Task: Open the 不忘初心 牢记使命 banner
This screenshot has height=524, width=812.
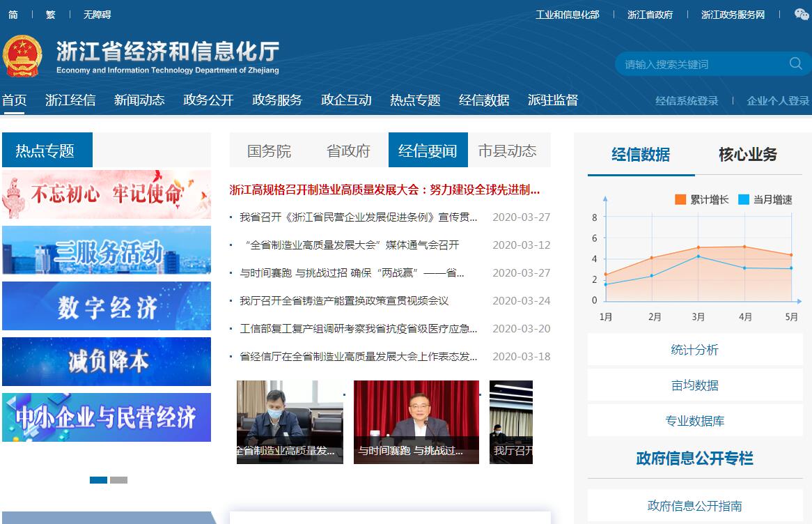Action: pyautogui.click(x=107, y=194)
